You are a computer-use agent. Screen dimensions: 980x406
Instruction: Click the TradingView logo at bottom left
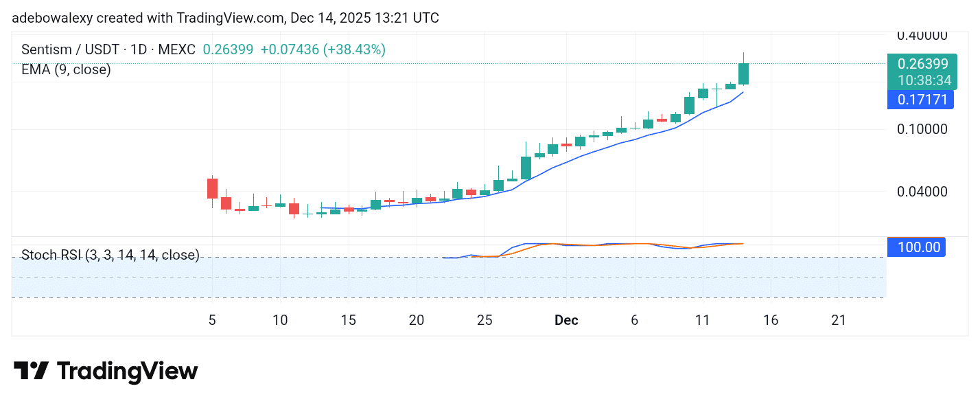[104, 371]
